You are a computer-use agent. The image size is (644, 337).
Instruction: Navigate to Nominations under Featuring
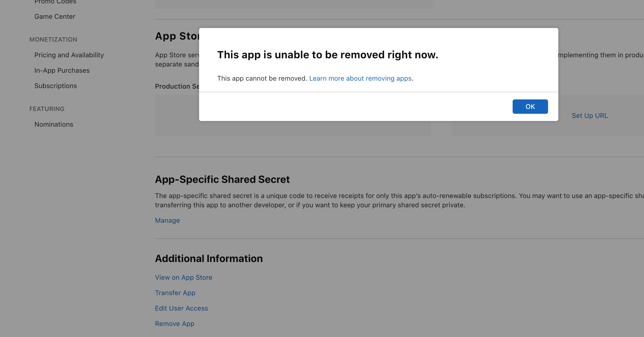pyautogui.click(x=54, y=124)
